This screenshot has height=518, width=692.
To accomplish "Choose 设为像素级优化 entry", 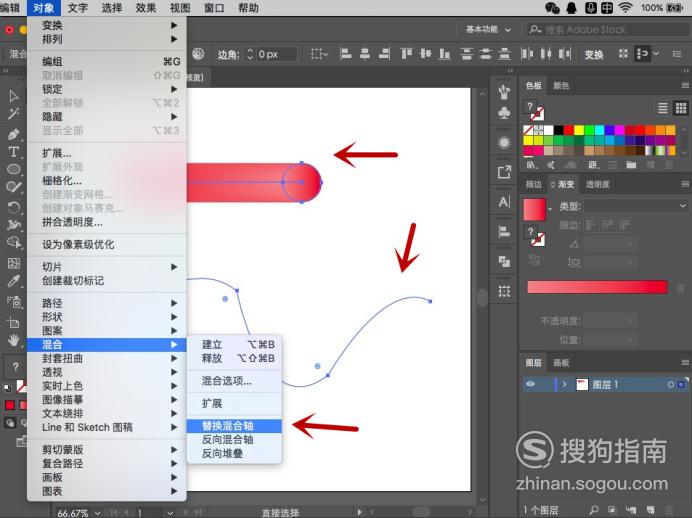I will (107, 244).
